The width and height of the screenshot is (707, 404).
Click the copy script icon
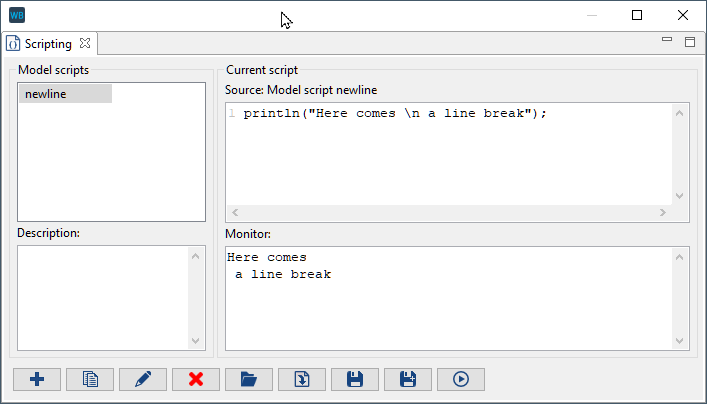tap(90, 379)
